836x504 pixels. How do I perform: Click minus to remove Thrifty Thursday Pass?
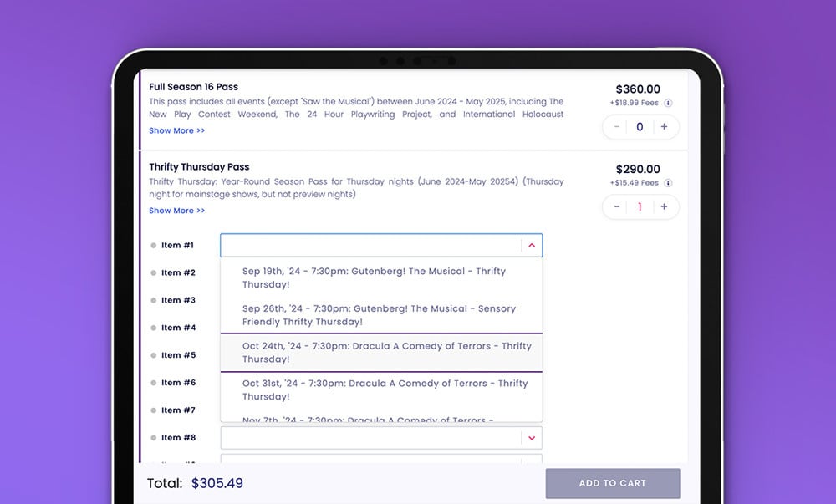(x=617, y=206)
